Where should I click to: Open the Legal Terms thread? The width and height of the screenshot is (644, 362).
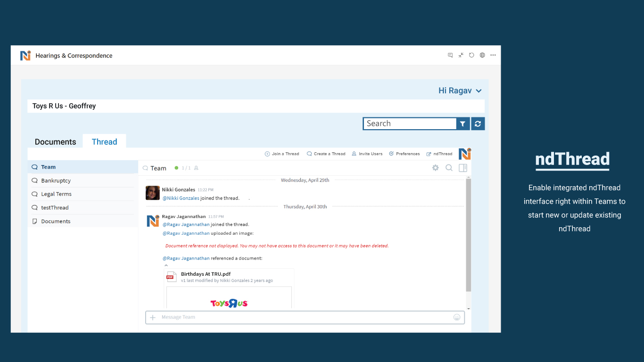tap(83, 194)
